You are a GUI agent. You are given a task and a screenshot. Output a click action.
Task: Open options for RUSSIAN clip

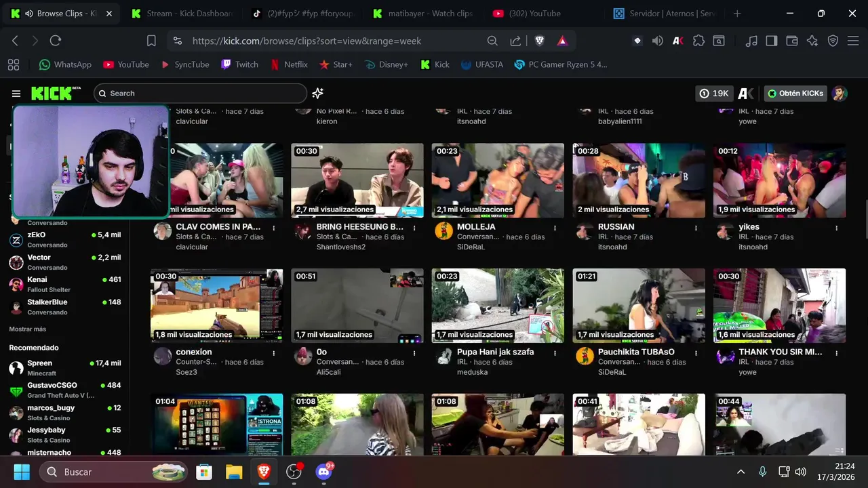696,228
